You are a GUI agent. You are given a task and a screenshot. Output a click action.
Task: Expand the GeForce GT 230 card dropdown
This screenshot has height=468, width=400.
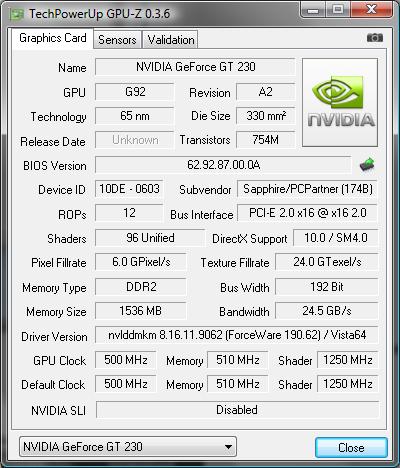click(128, 447)
